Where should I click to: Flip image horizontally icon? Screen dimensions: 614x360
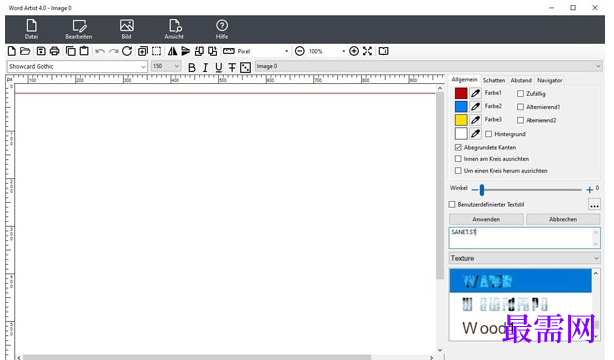tap(172, 51)
